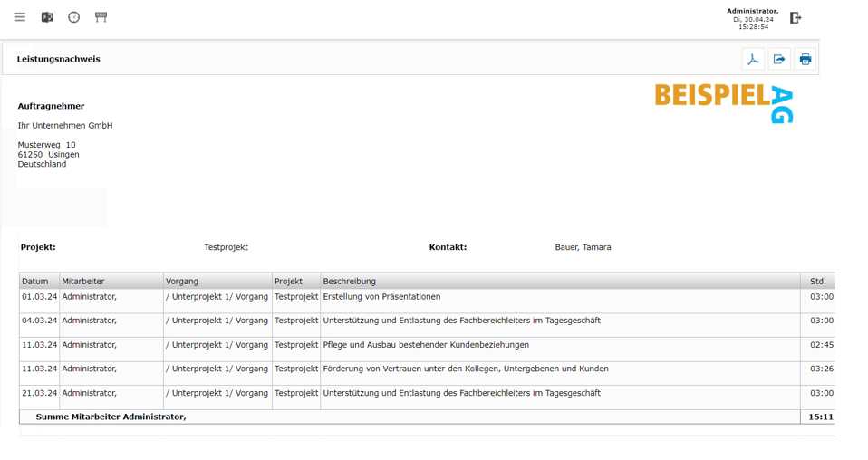Click the Std. column header

(817, 282)
